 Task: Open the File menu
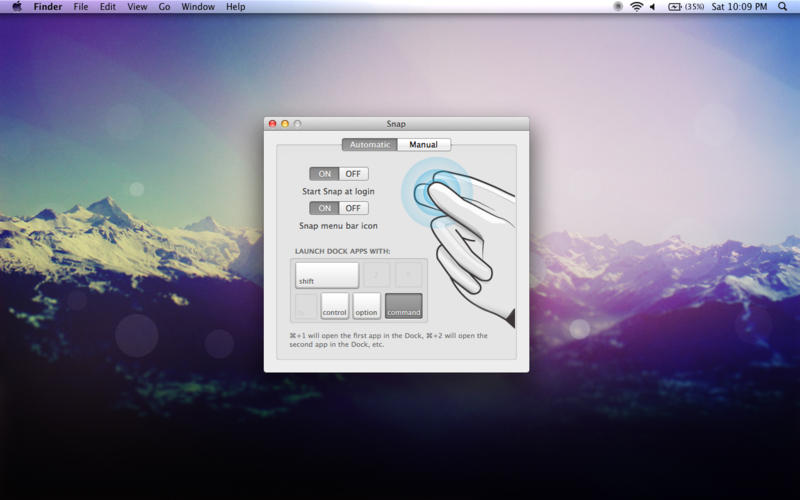[81, 7]
